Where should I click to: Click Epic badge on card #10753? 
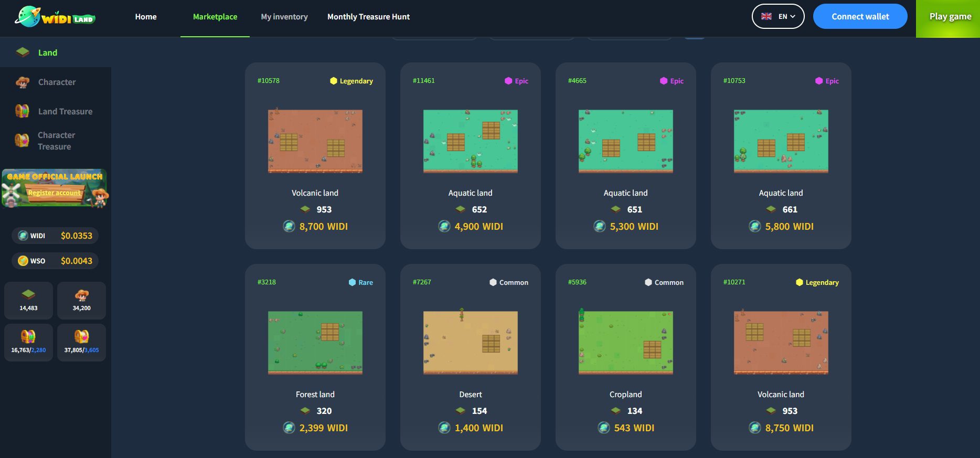[827, 81]
